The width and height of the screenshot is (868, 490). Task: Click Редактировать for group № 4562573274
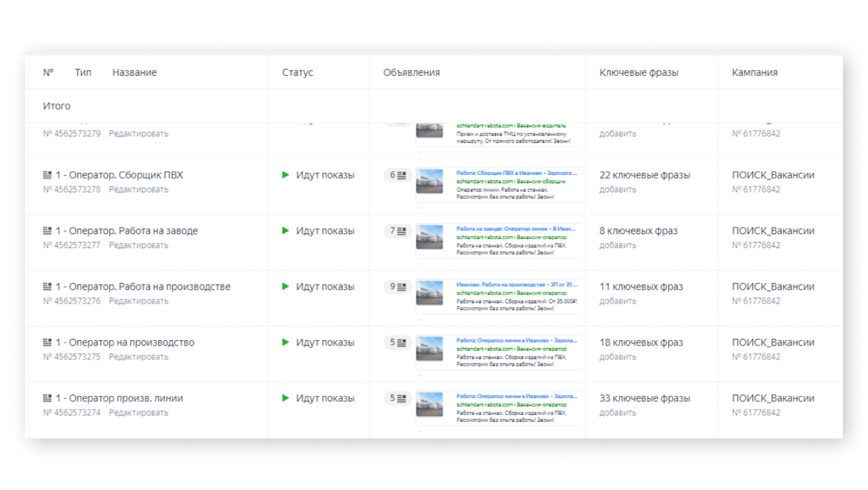click(x=138, y=413)
